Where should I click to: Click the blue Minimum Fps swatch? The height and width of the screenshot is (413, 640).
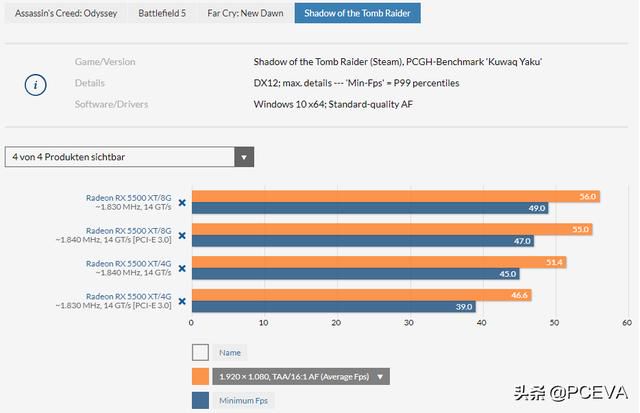[x=200, y=400]
